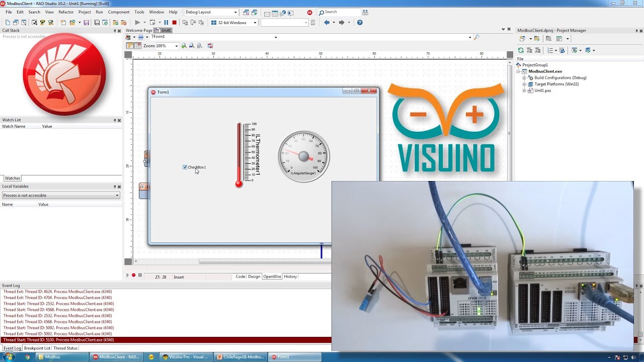Open the Windows Start menu

tap(9, 357)
